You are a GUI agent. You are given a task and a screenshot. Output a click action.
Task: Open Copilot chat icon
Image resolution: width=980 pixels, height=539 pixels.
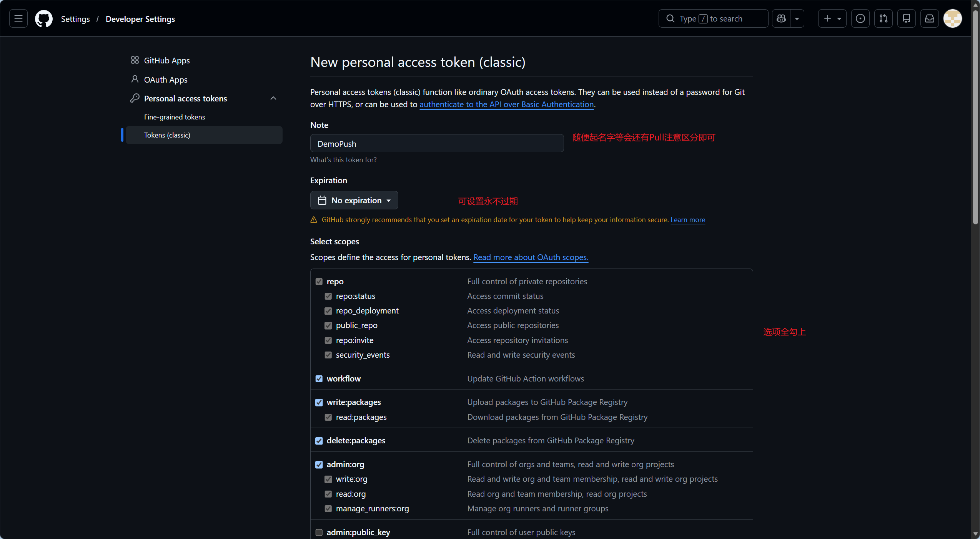(x=781, y=18)
